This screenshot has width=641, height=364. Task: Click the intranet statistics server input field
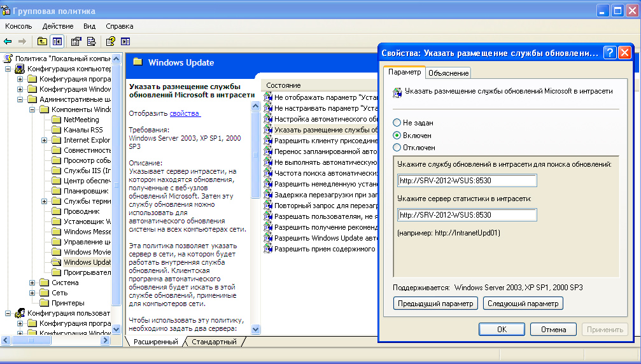click(x=467, y=214)
